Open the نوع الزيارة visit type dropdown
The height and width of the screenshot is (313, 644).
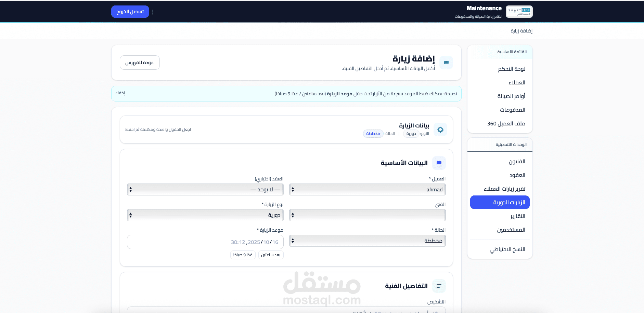(x=205, y=215)
